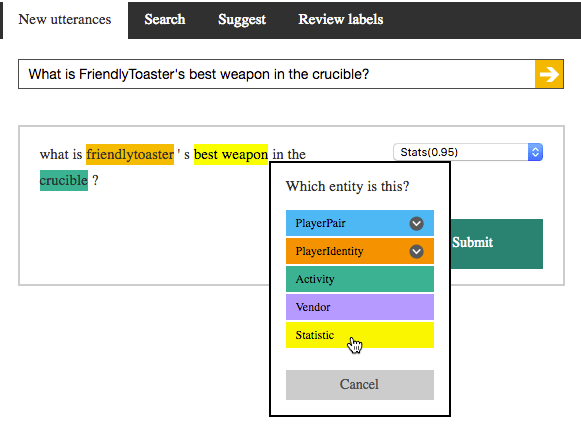
Task: Choose the yellow Statistic entity
Action: pos(360,335)
